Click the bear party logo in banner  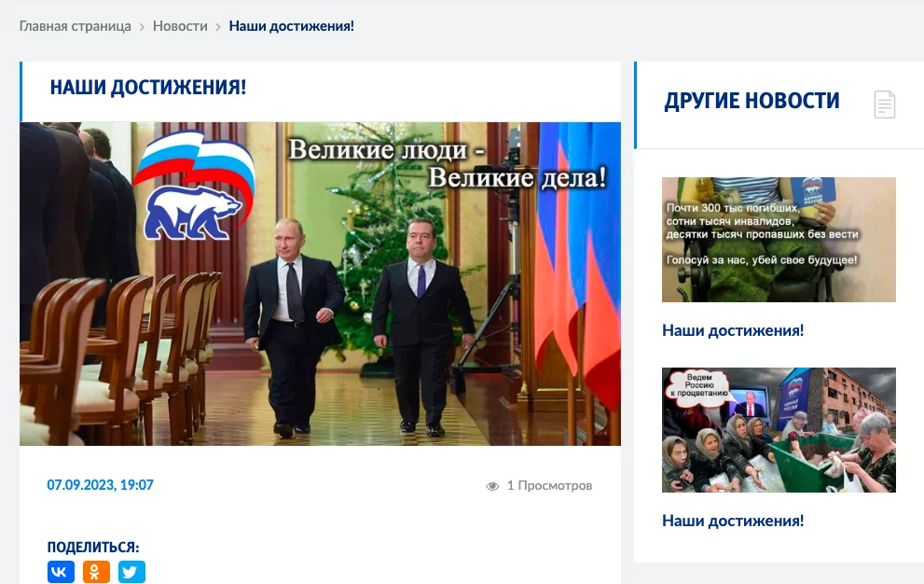pos(195,186)
